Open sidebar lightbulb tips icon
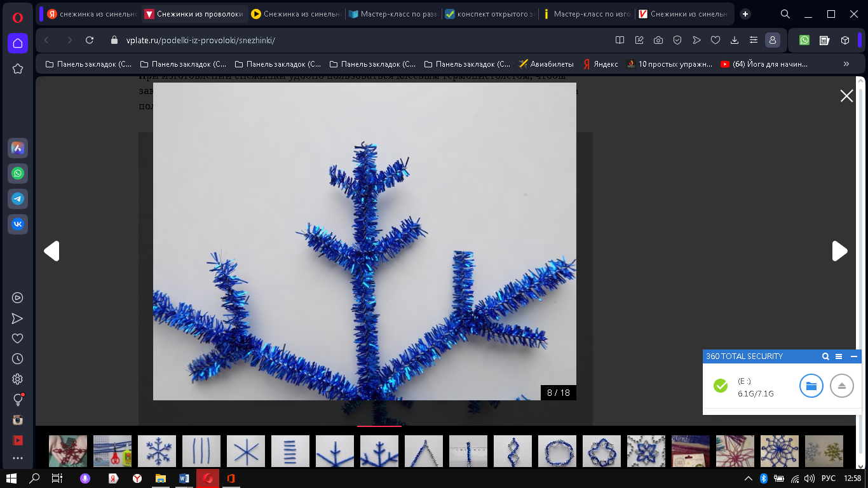Viewport: 868px width, 488px height. [18, 400]
